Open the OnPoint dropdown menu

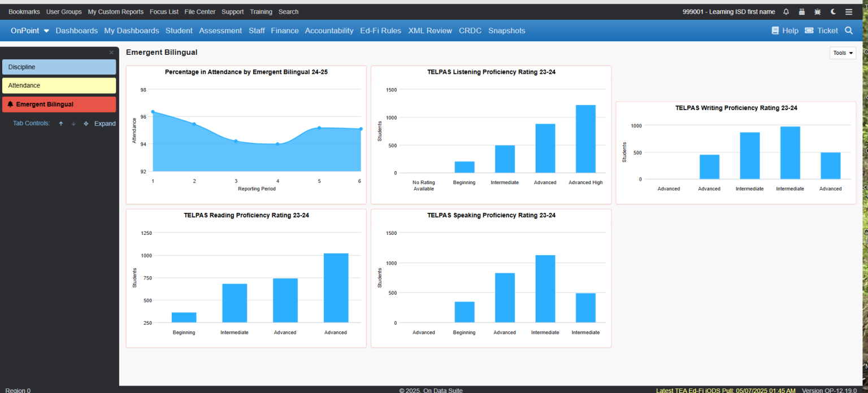click(x=29, y=30)
